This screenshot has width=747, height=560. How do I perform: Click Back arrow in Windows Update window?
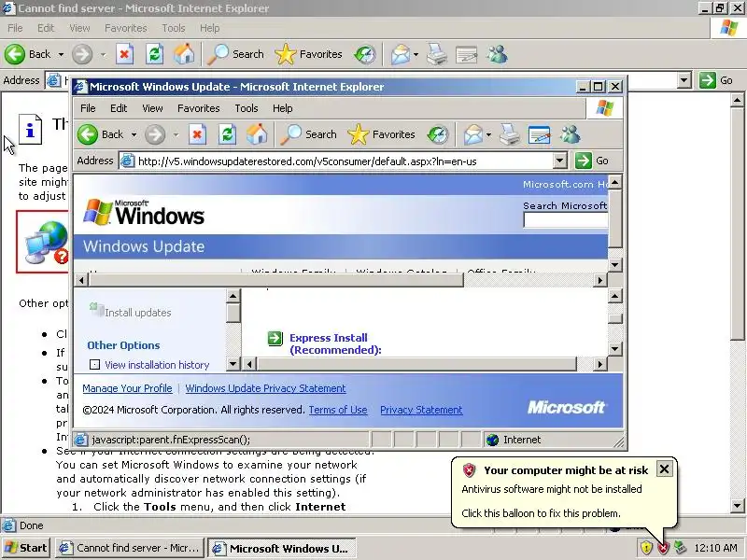pyautogui.click(x=88, y=134)
